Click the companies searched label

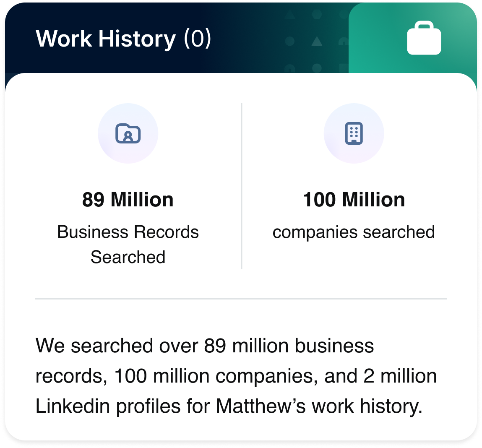(x=354, y=232)
